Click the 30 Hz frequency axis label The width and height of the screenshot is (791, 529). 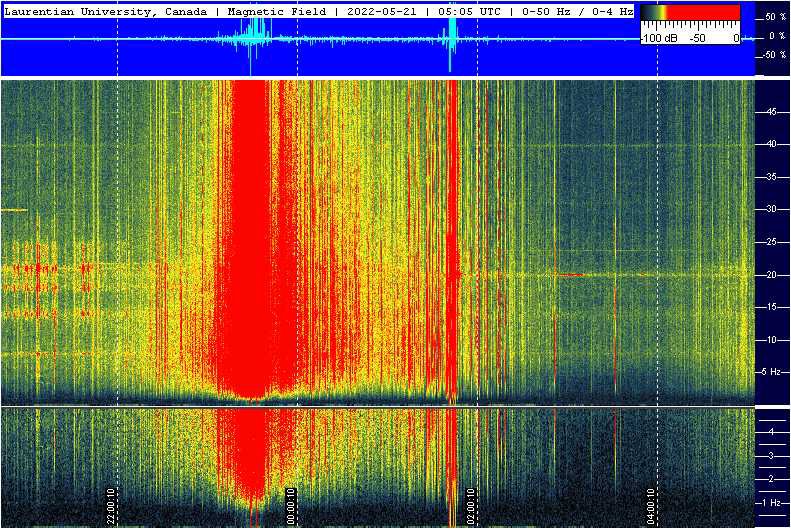point(771,210)
